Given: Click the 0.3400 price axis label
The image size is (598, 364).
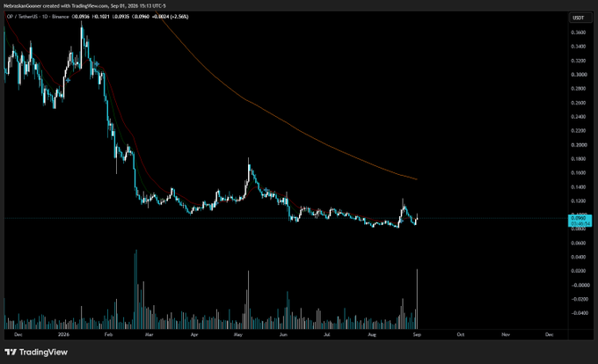Looking at the screenshot, I should click(578, 47).
